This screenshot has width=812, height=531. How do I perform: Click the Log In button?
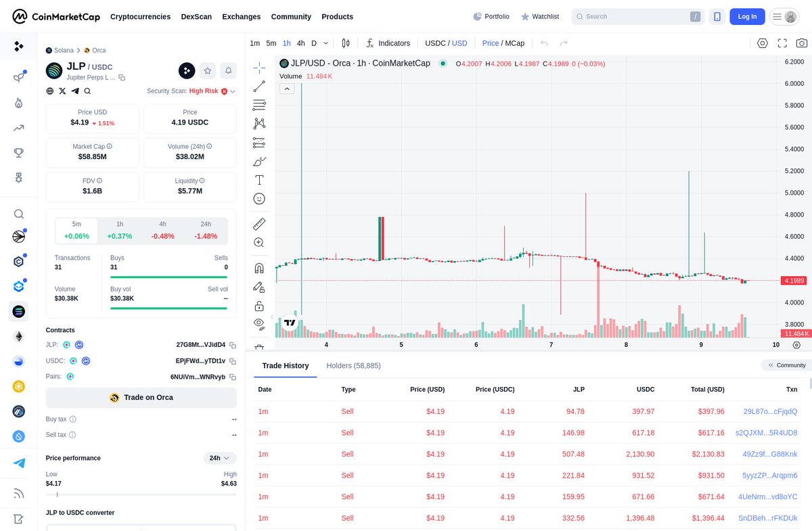tap(748, 16)
